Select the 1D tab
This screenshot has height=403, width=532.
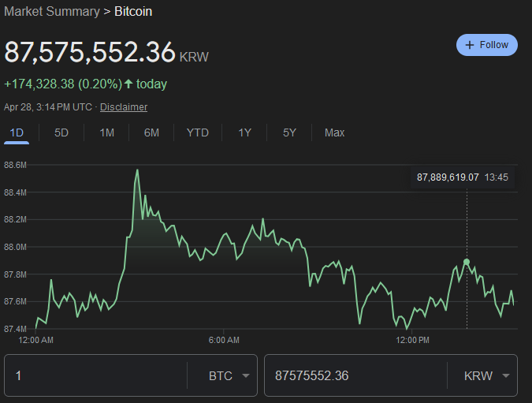[17, 132]
